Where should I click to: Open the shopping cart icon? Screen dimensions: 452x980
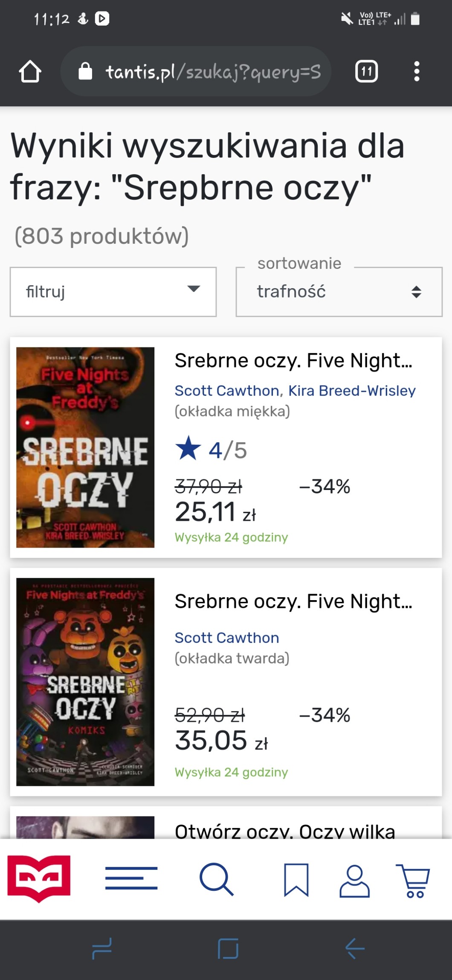(x=413, y=880)
